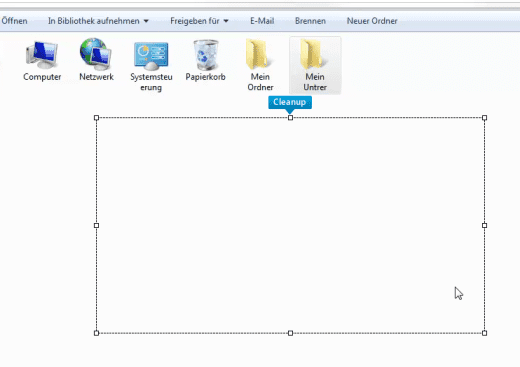This screenshot has width=520, height=367.
Task: Select the Papierkorb recycle bin icon
Action: (x=206, y=60)
